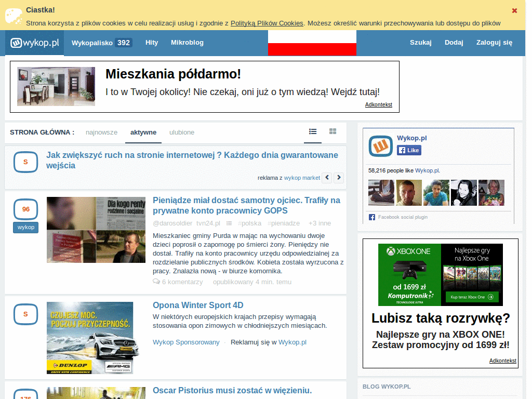
Task: Show previous wykop market ad
Action: tap(327, 178)
